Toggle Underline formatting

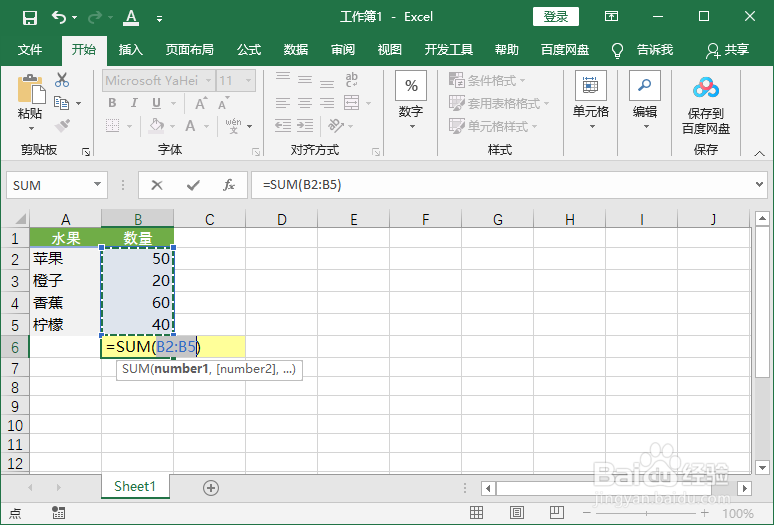click(156, 103)
